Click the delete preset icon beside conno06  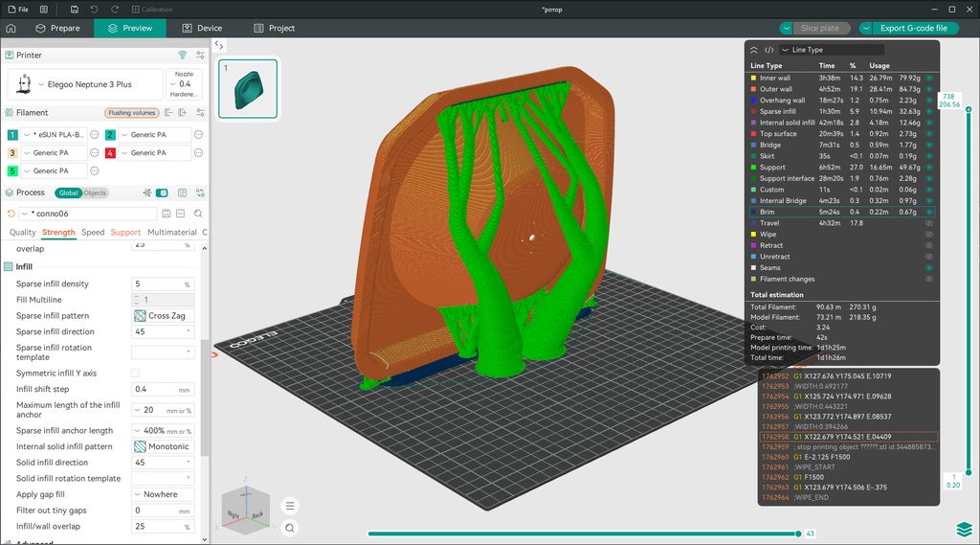[181, 214]
